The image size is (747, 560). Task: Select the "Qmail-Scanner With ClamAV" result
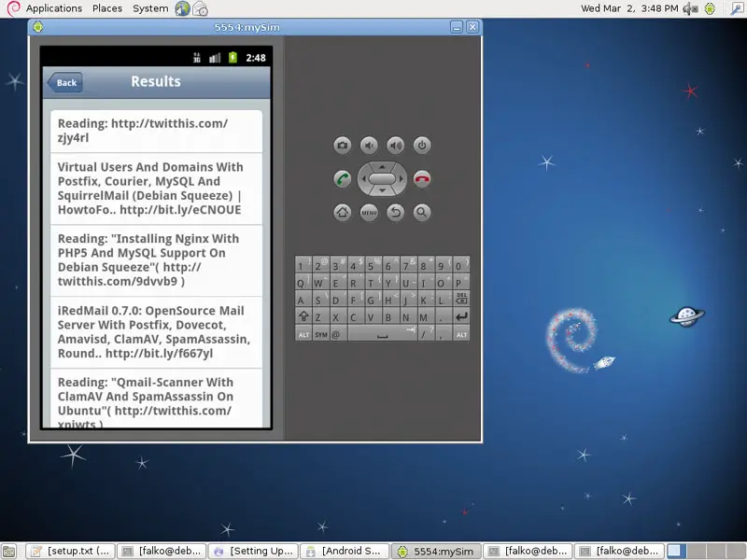[x=156, y=399]
